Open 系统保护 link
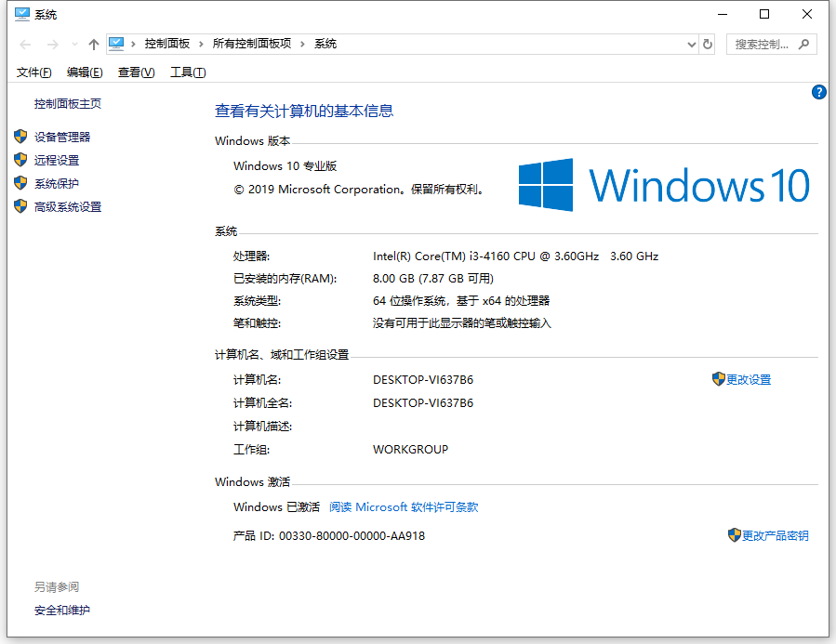This screenshot has width=836, height=644. [57, 184]
